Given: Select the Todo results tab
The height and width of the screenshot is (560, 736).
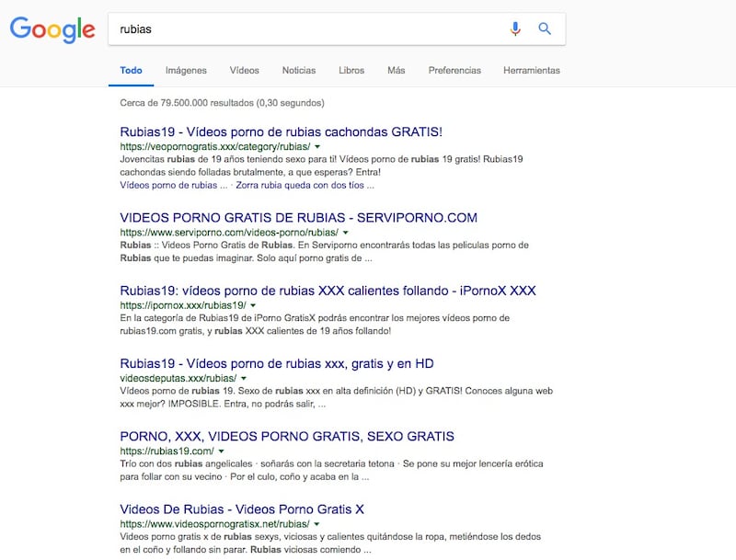Looking at the screenshot, I should click(x=131, y=71).
